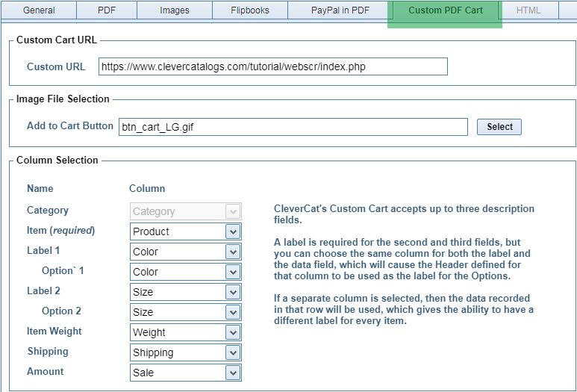
Task: Expand the Amount Sale dropdown
Action: (x=185, y=373)
